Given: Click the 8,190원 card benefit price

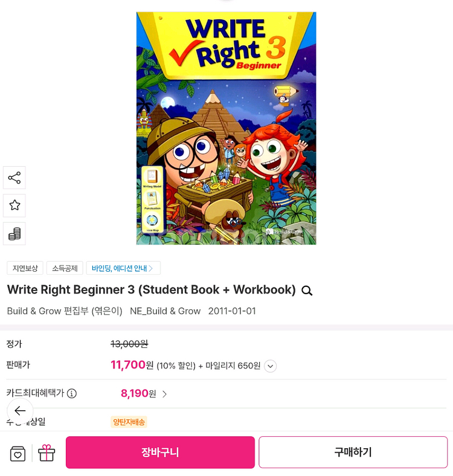Looking at the screenshot, I should pos(138,393).
